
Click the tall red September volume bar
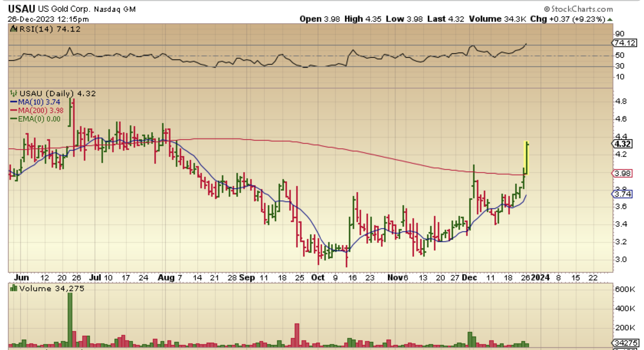point(297,335)
